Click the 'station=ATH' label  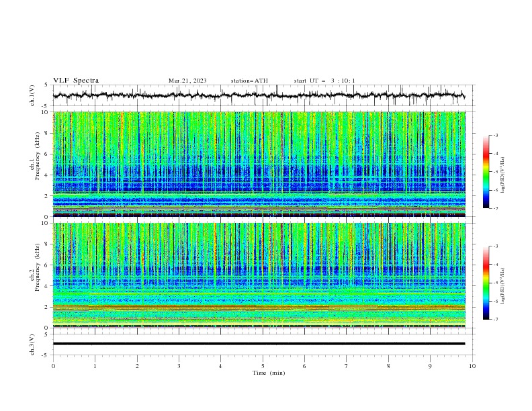249,81
